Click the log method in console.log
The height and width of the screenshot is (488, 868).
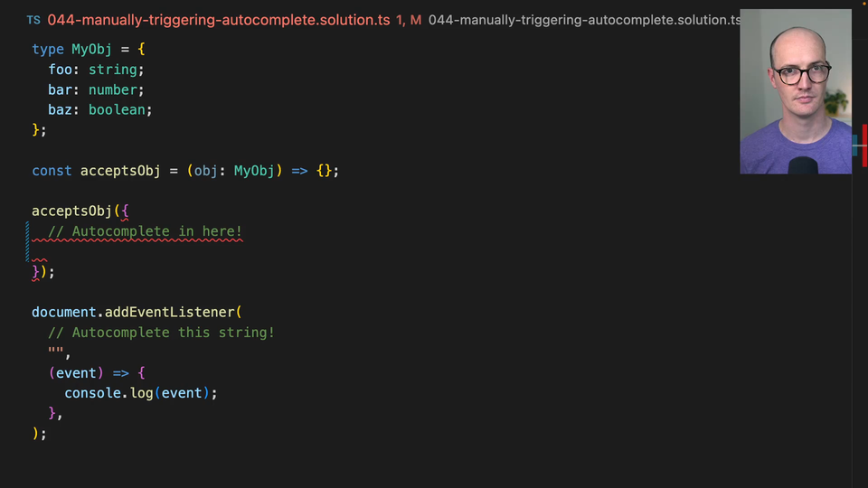coord(141,393)
